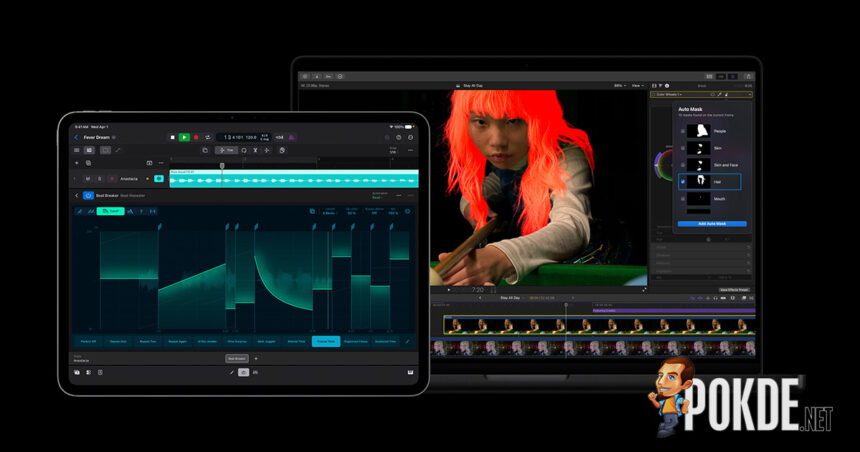The width and height of the screenshot is (860, 452).
Task: Select the cyan audio region waveform
Action: [293, 179]
